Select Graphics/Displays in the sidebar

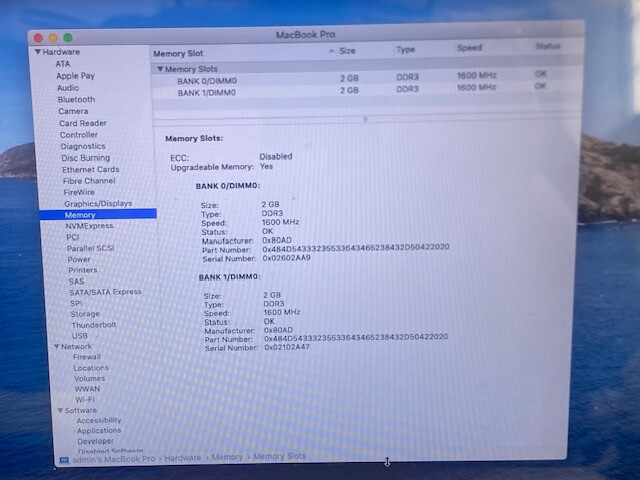[x=98, y=203]
